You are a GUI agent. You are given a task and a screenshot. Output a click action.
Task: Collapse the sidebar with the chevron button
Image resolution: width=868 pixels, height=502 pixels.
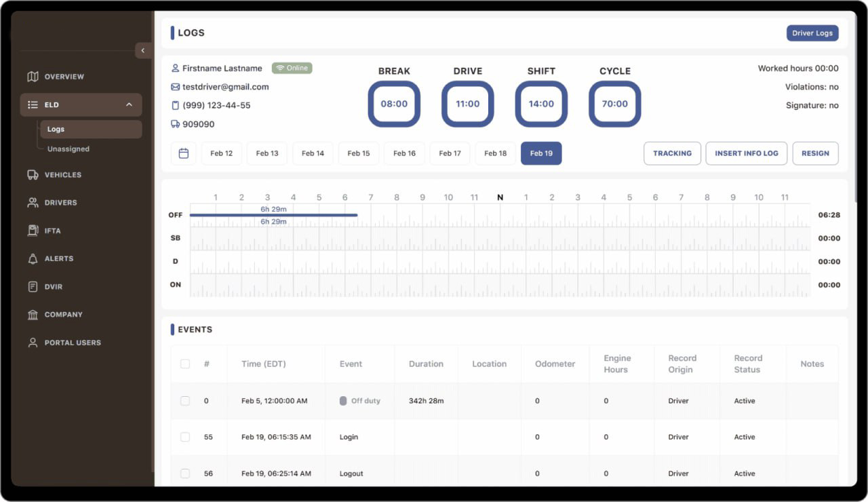click(143, 51)
